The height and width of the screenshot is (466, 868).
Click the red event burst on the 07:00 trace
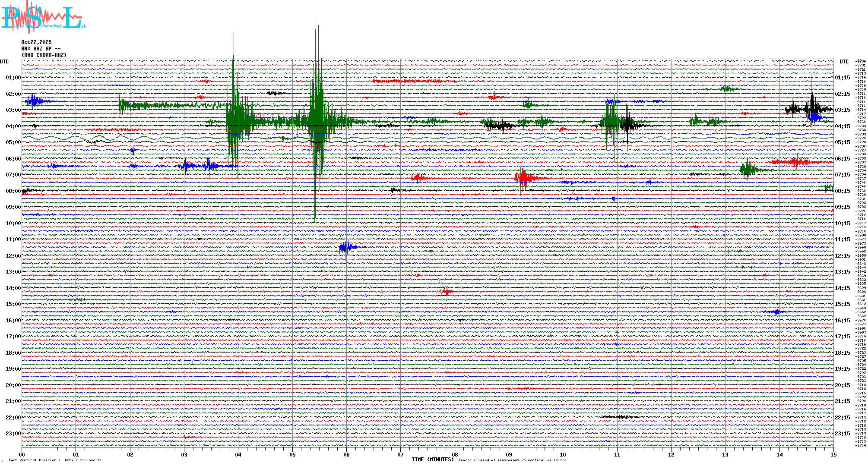coord(523,178)
